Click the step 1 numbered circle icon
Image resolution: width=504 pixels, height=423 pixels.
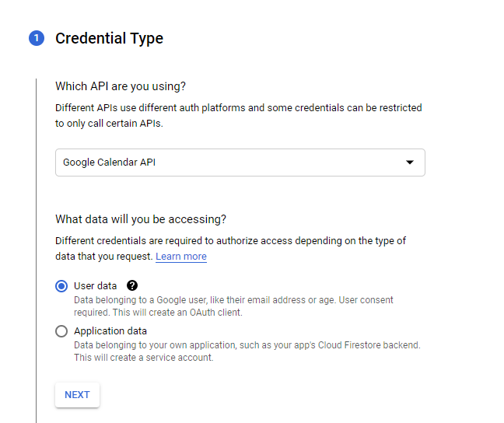pyautogui.click(x=37, y=38)
